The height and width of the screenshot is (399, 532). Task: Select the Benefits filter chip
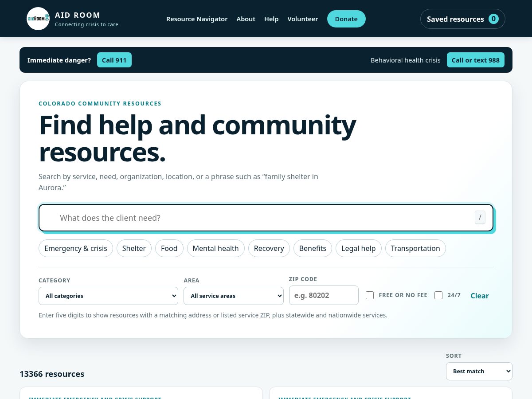(x=313, y=248)
